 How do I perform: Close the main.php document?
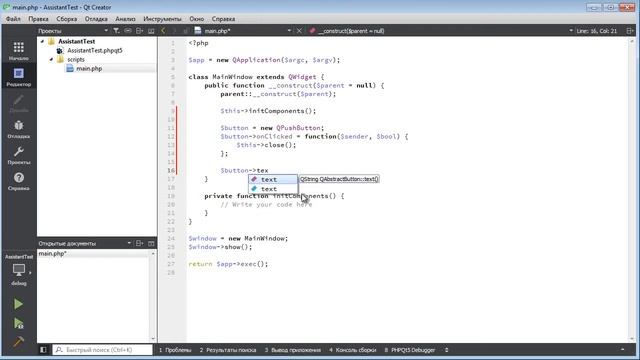(299, 31)
